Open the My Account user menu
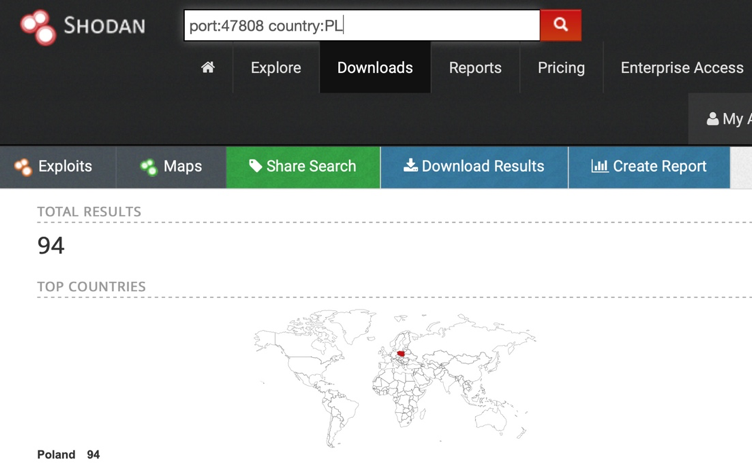 (727, 119)
